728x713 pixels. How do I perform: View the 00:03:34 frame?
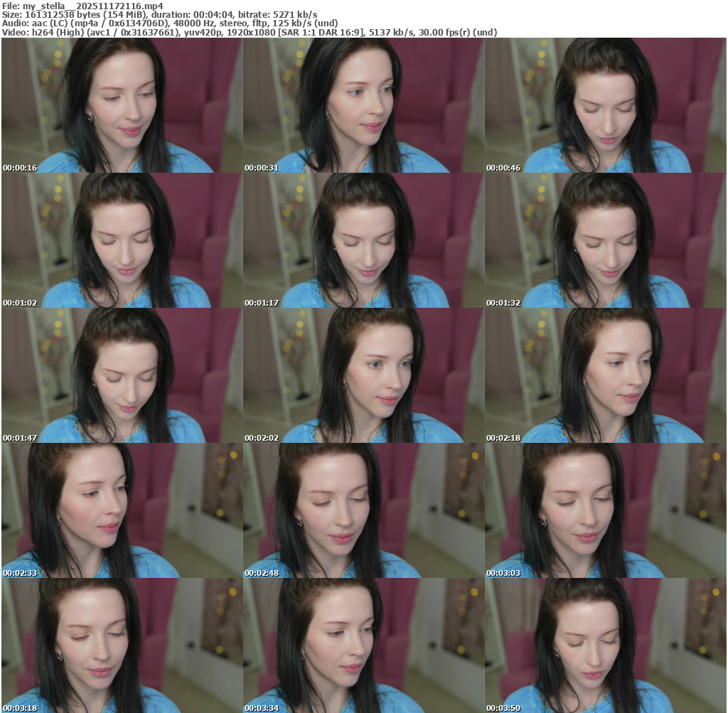[363, 645]
